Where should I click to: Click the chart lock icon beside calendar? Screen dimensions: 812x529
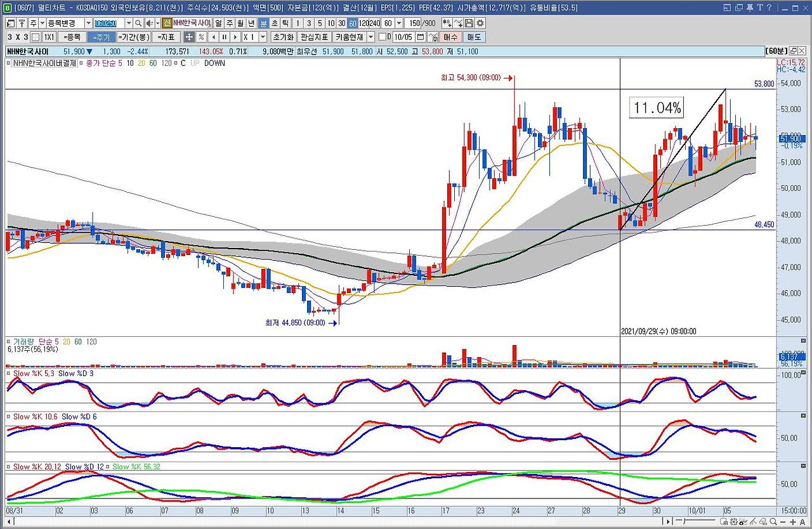pos(433,37)
